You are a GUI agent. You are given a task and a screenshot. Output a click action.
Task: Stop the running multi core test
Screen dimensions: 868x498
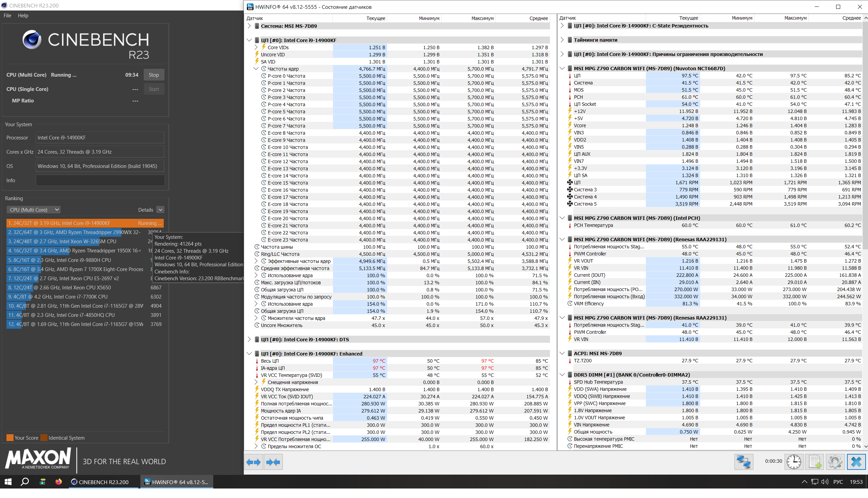(154, 75)
